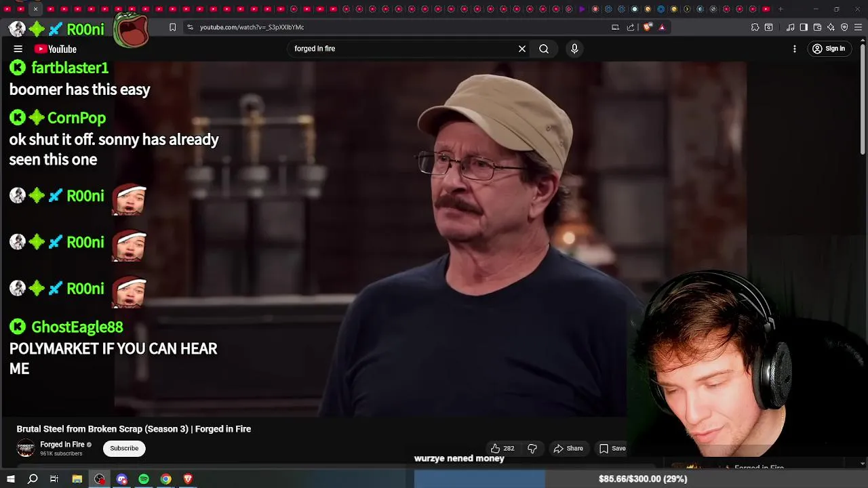Screen dimensions: 868x488
Task: Open Brave browser from the taskbar
Action: [188, 479]
